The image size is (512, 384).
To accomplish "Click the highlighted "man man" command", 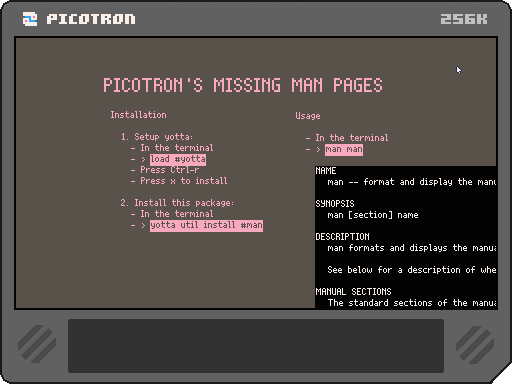I will 344,149.
